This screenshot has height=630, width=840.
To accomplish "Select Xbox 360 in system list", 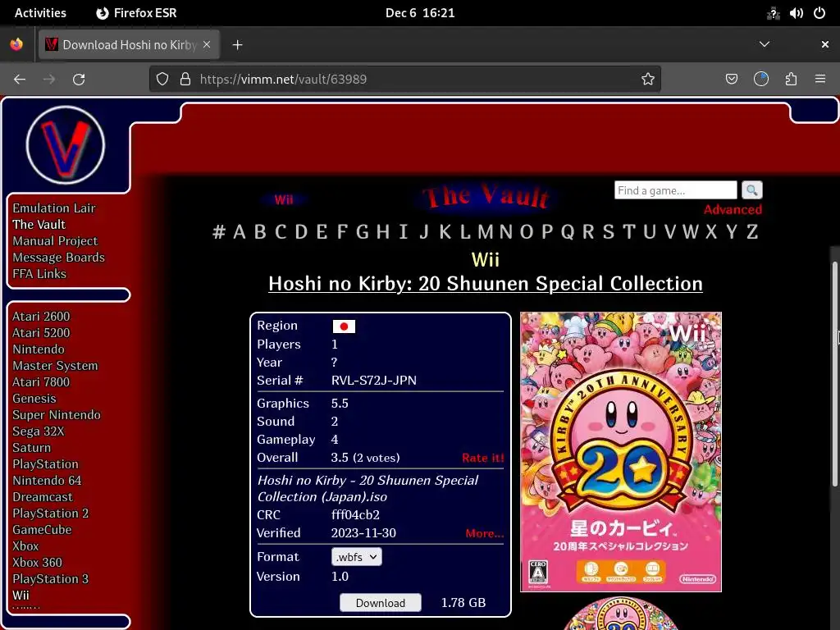I will click(38, 563).
